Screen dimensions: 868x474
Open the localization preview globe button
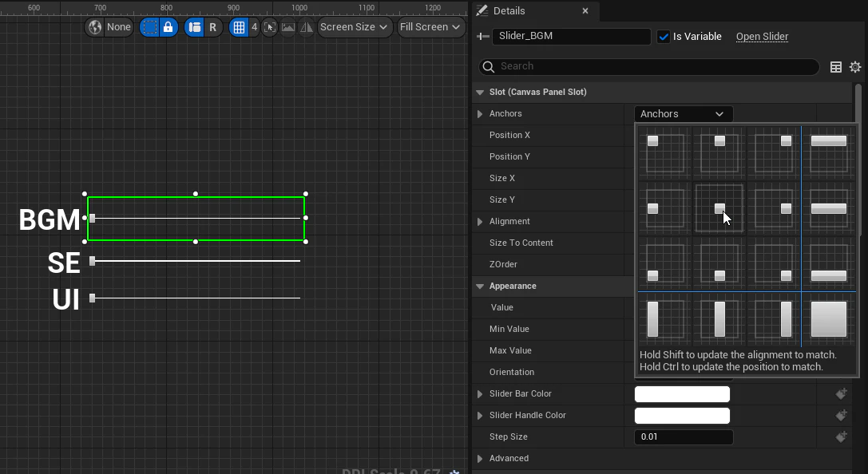95,27
